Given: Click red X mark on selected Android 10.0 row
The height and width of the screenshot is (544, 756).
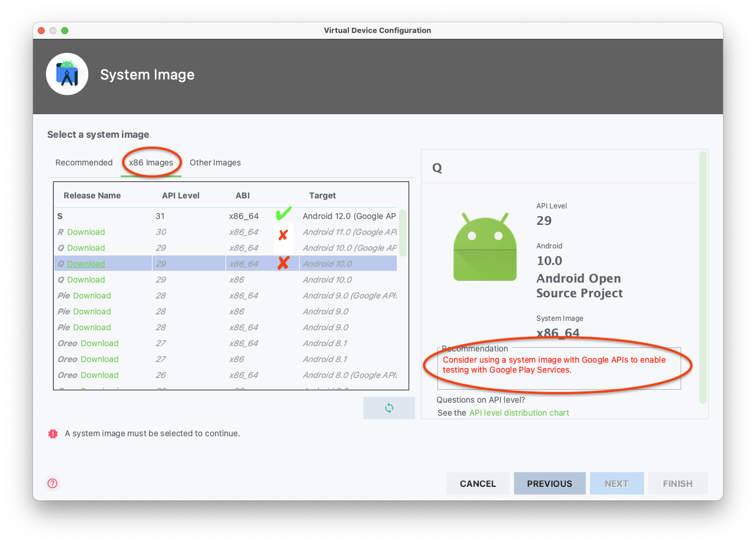Looking at the screenshot, I should pyautogui.click(x=283, y=263).
